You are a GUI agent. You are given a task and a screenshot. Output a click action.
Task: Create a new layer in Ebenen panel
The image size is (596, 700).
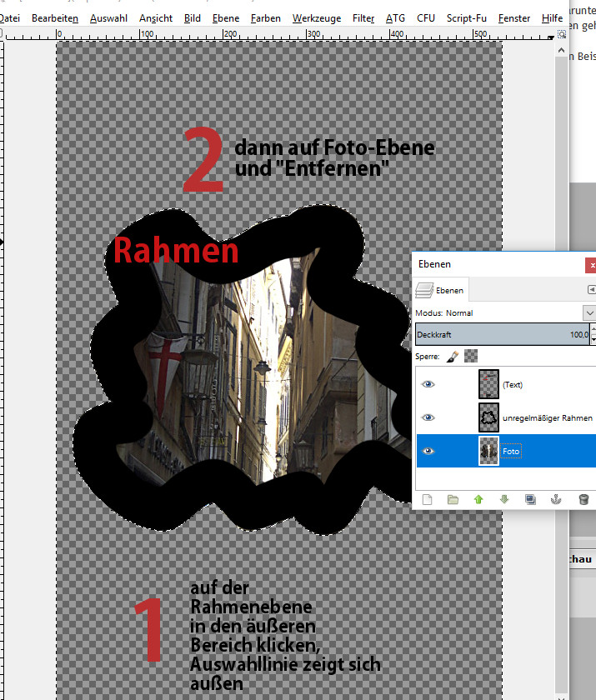point(427,500)
